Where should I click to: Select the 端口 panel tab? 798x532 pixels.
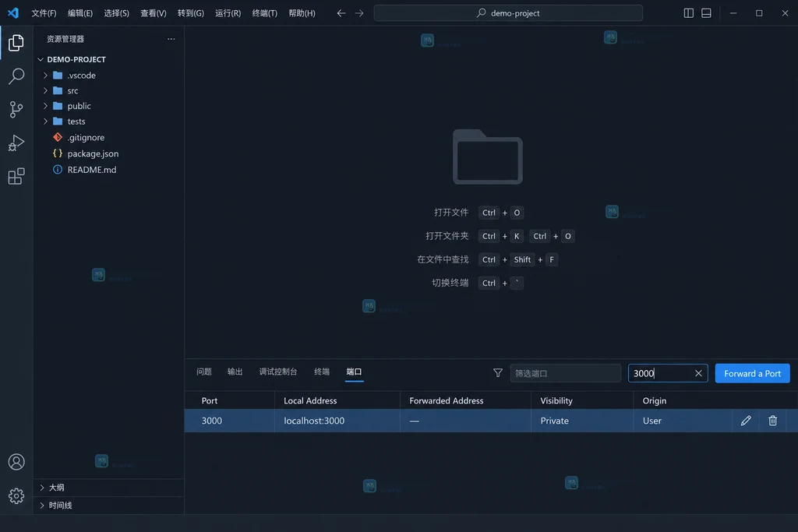pos(354,372)
